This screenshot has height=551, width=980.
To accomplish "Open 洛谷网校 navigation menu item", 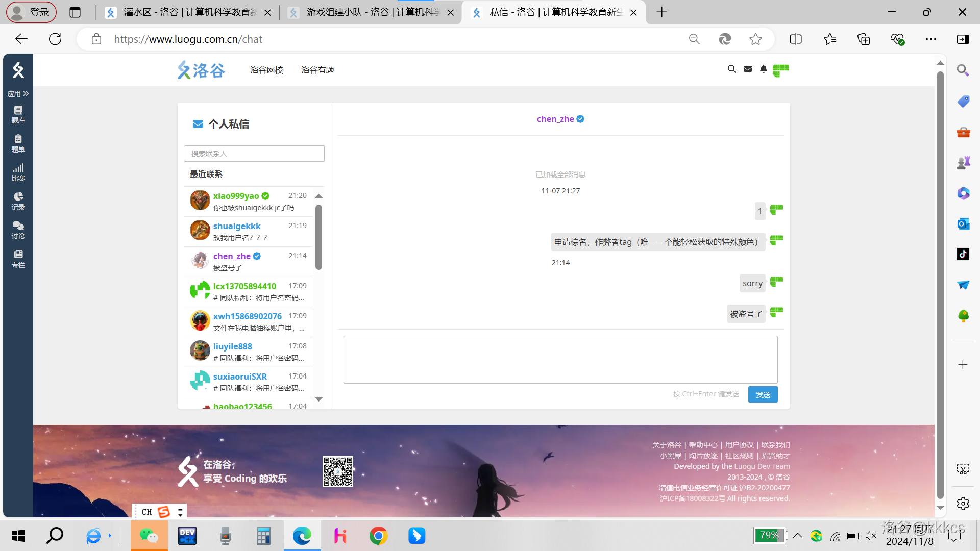I will tap(266, 70).
